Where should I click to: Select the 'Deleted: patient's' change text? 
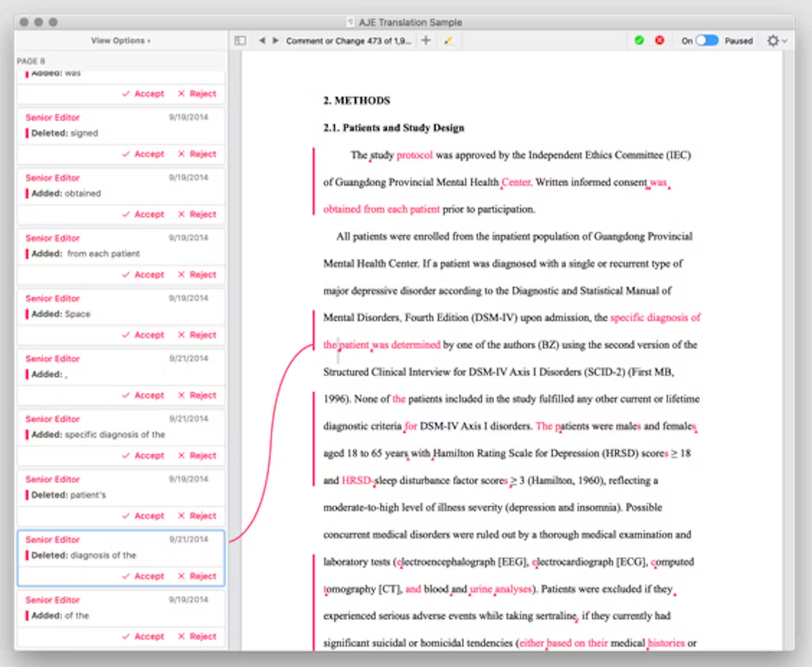pos(68,495)
